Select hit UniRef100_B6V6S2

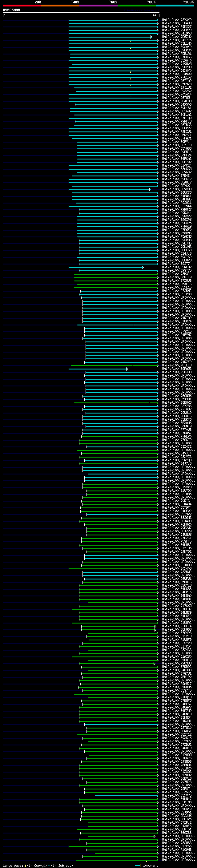click(x=177, y=172)
